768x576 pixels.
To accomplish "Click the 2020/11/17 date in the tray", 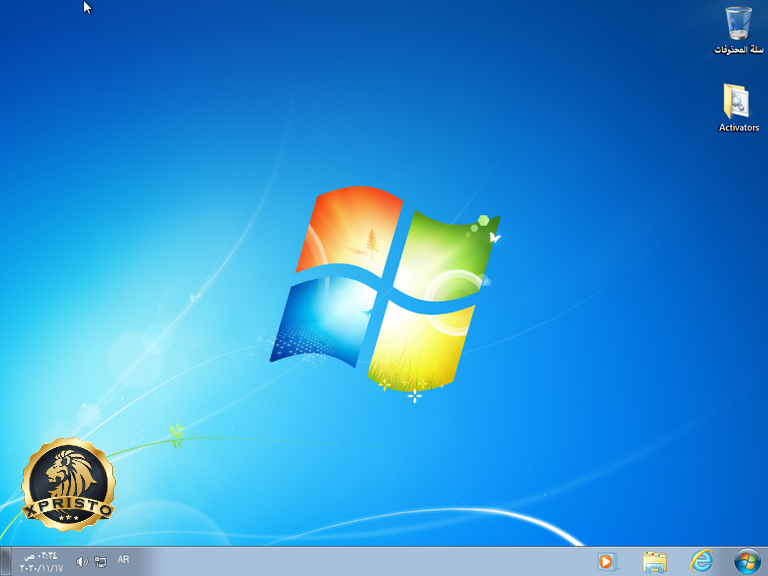I will point(42,568).
